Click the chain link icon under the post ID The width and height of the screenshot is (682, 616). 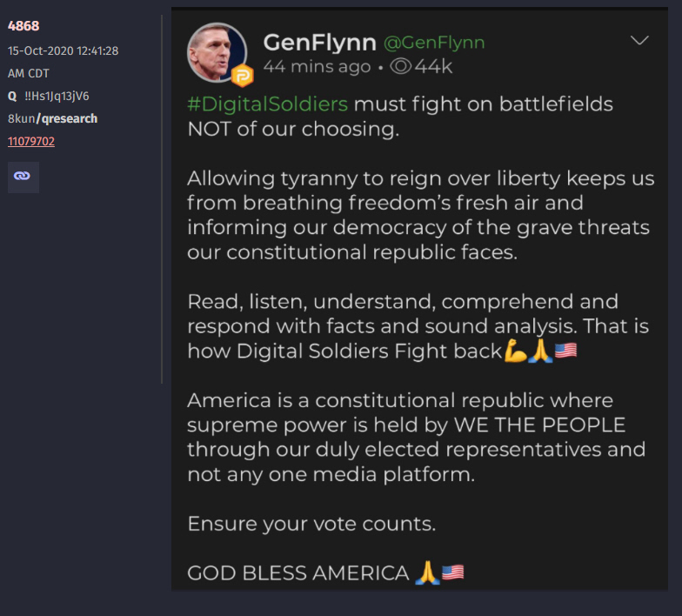[x=23, y=177]
